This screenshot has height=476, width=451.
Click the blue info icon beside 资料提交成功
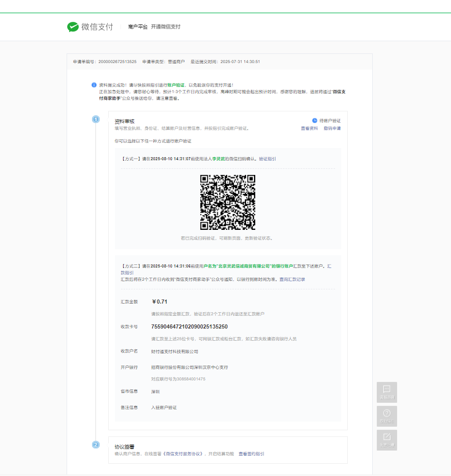(94, 85)
